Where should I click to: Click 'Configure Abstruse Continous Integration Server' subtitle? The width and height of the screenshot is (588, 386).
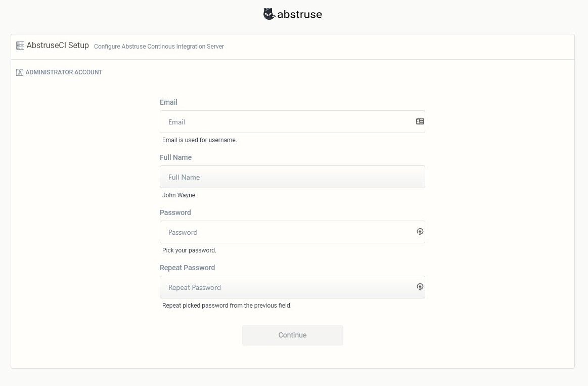(159, 47)
